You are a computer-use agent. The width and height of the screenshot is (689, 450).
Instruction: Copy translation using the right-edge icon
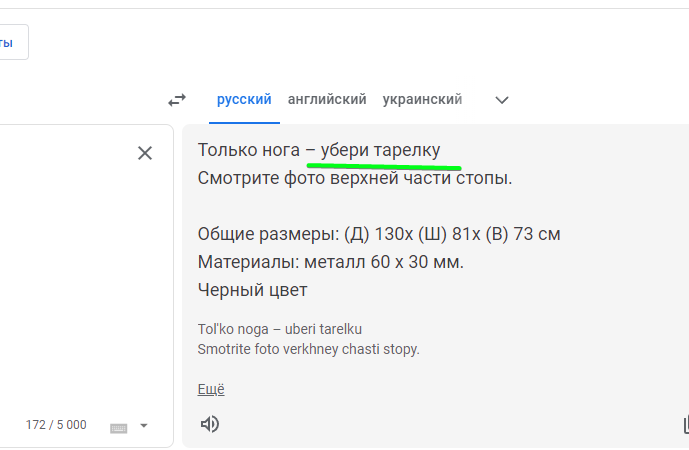point(685,425)
